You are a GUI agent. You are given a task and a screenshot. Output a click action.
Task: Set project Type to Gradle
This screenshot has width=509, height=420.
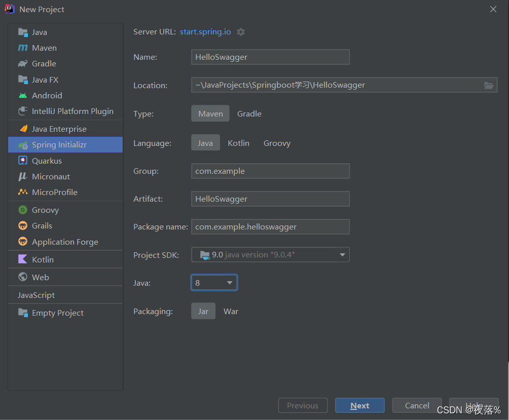coord(249,114)
